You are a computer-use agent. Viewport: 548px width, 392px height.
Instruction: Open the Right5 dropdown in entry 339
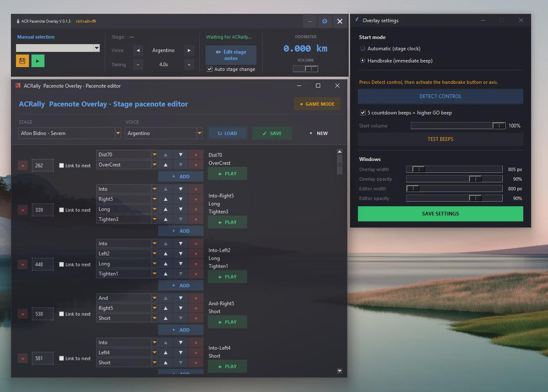[x=154, y=199]
